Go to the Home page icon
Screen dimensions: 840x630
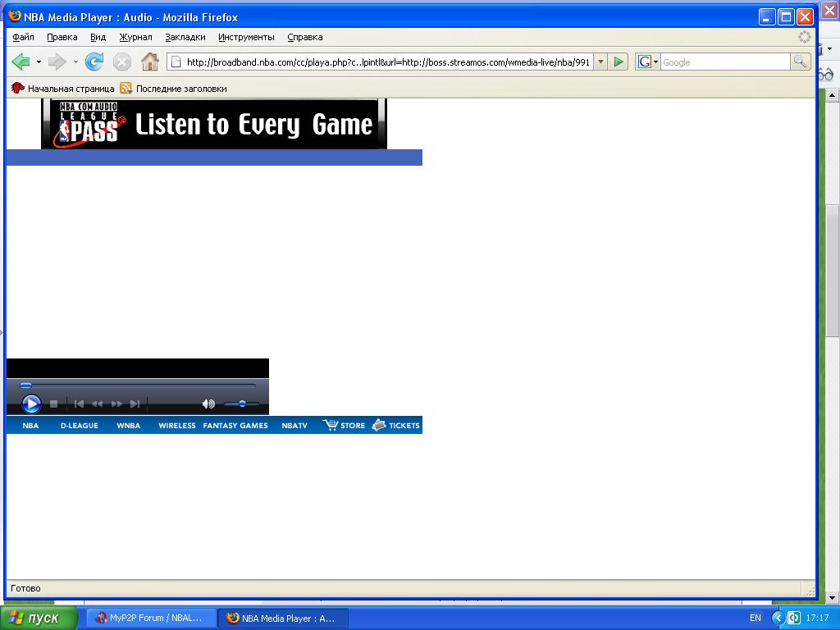150,62
